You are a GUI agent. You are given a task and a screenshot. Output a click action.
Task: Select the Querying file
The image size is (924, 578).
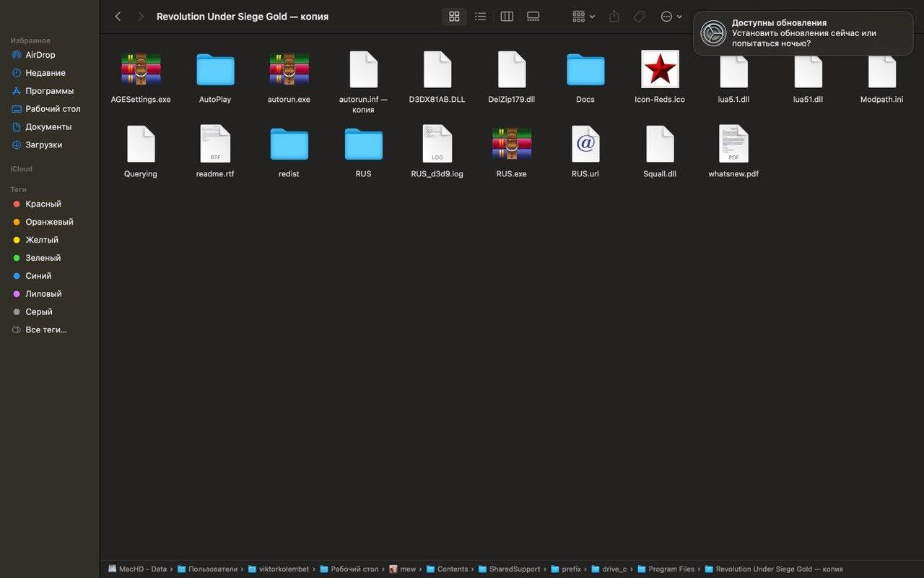click(x=141, y=144)
